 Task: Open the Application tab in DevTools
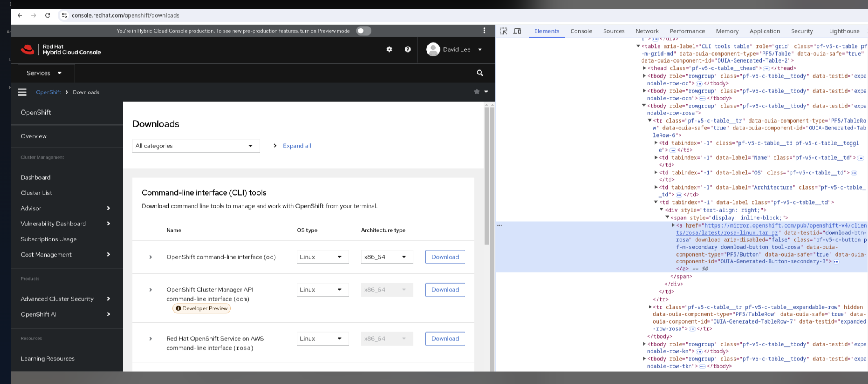(765, 31)
